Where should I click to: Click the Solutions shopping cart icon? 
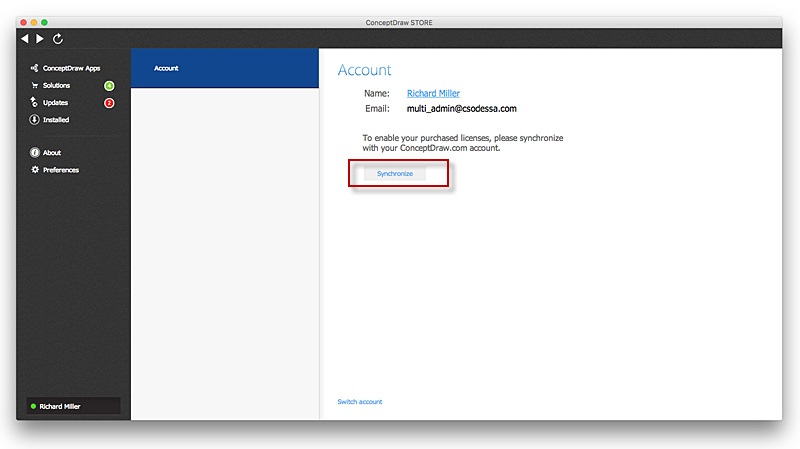pyautogui.click(x=35, y=85)
